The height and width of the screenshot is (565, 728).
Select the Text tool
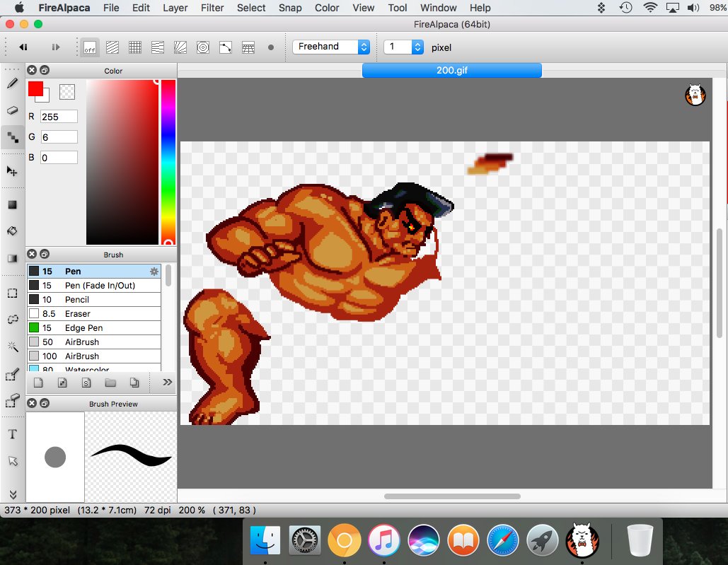pos(13,434)
